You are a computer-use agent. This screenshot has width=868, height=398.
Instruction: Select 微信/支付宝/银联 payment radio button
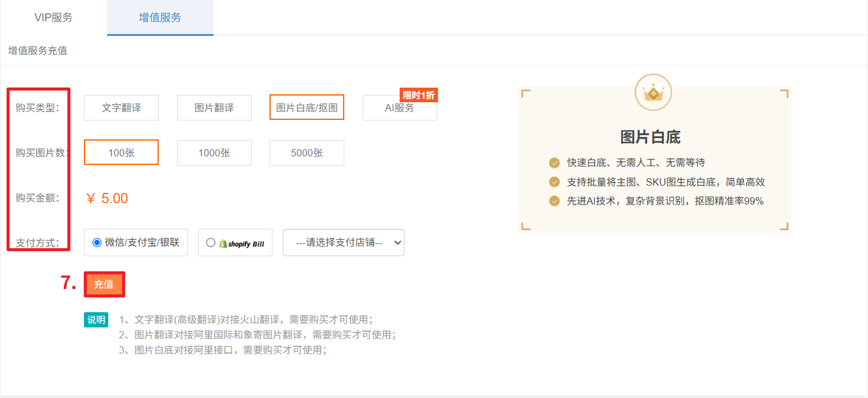click(97, 242)
